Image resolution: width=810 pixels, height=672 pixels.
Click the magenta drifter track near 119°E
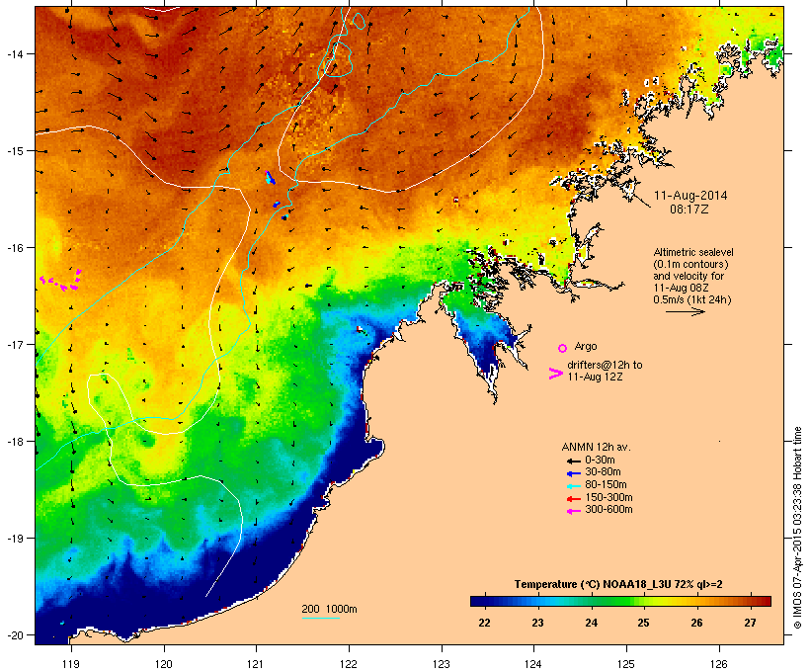click(61, 281)
